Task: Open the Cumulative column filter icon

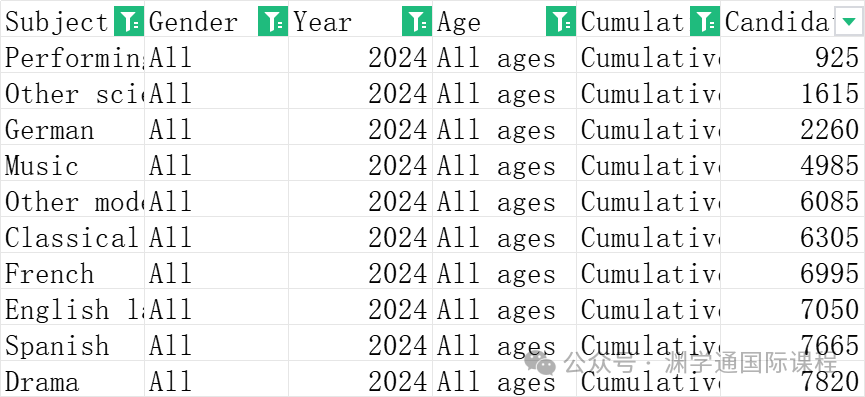Action: (704, 22)
